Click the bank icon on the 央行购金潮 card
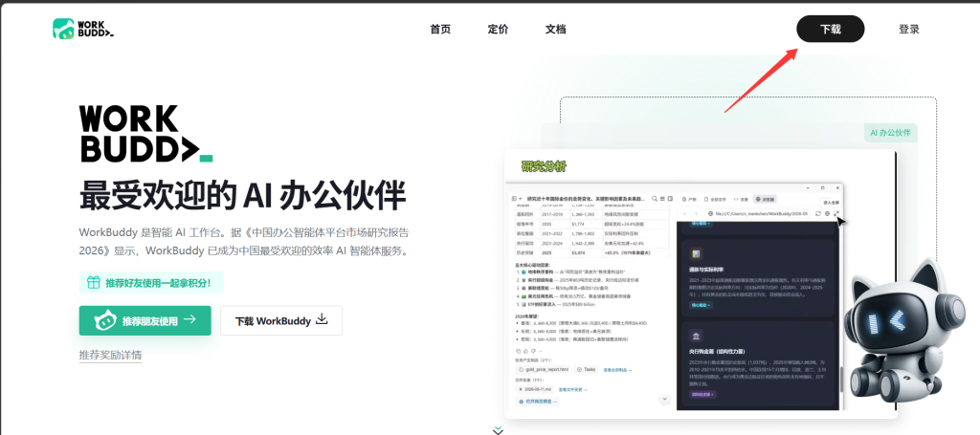Image resolution: width=980 pixels, height=435 pixels. 696,336
